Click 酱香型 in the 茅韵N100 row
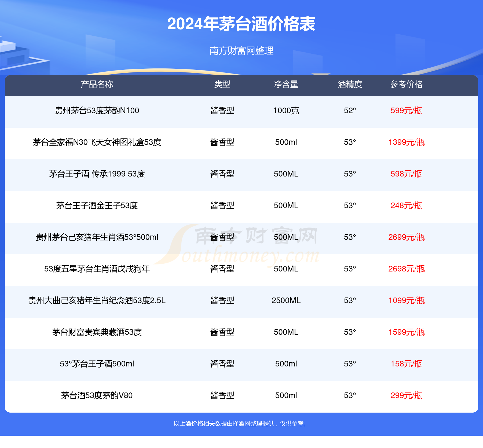Viewport: 483px width, 448px height. coord(222,111)
